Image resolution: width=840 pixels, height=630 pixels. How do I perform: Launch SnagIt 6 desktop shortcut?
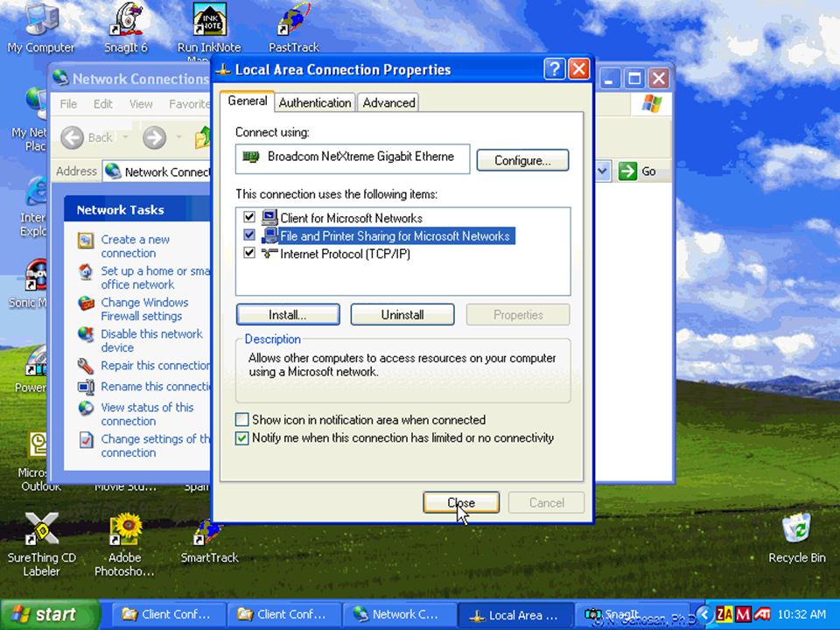click(x=126, y=27)
